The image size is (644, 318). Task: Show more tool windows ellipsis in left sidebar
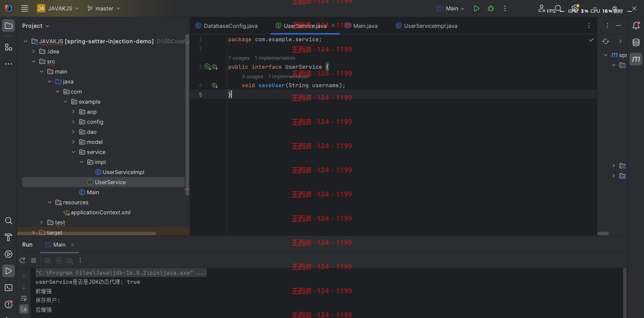coord(9,64)
